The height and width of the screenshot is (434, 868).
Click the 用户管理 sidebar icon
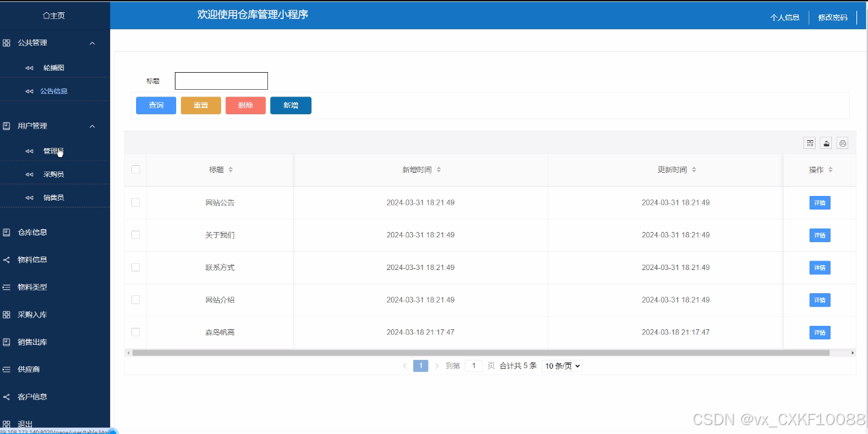[6, 126]
